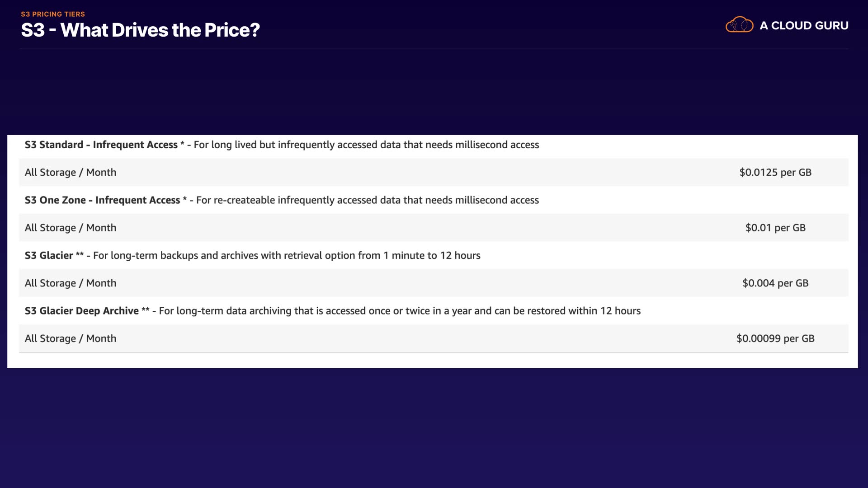Click the "For re-createable infrequently accessed data" description

click(x=367, y=200)
